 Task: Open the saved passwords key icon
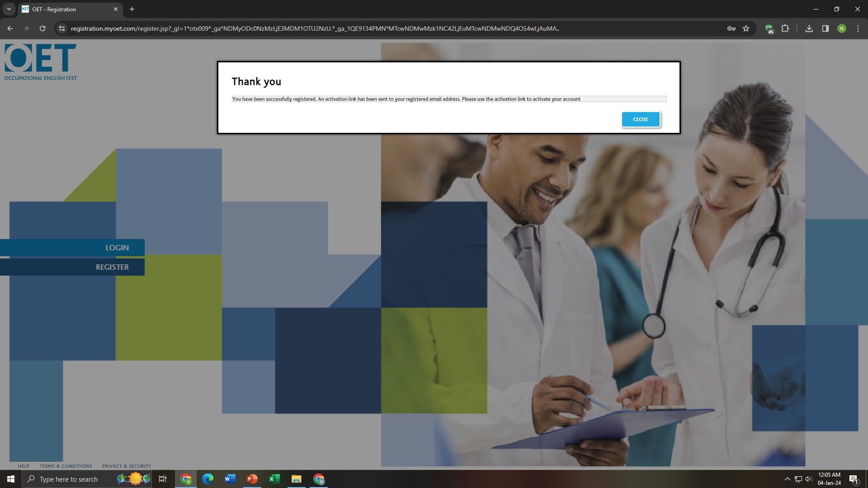tap(731, 28)
